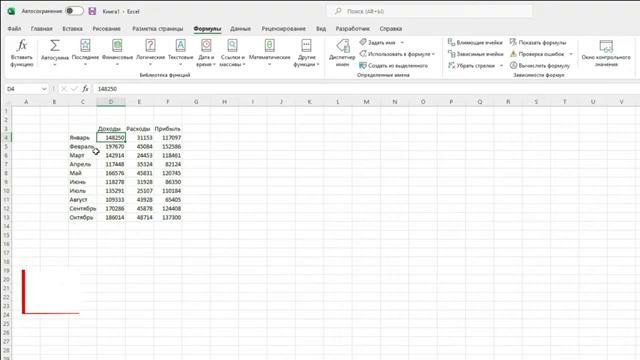Open Math functions theta icon

point(269,45)
